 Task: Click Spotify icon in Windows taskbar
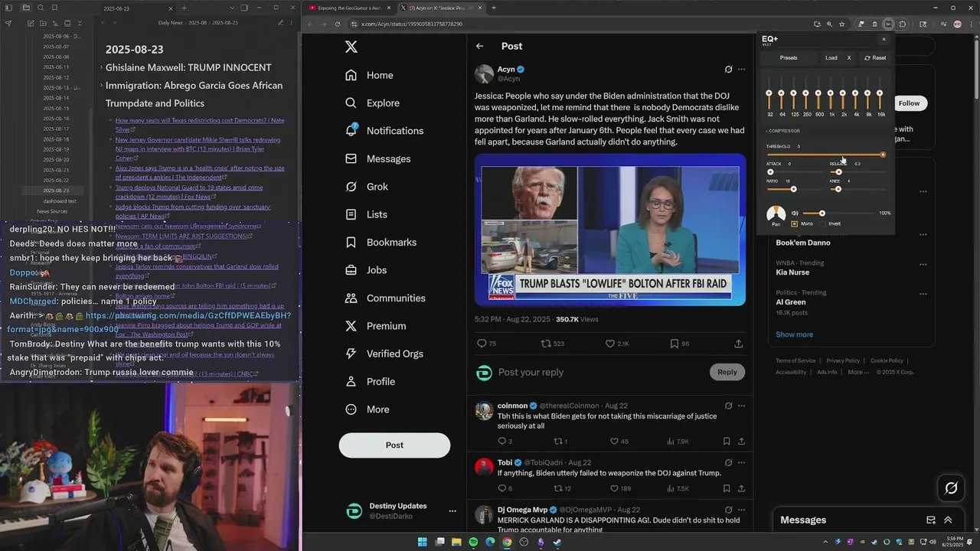(x=473, y=543)
